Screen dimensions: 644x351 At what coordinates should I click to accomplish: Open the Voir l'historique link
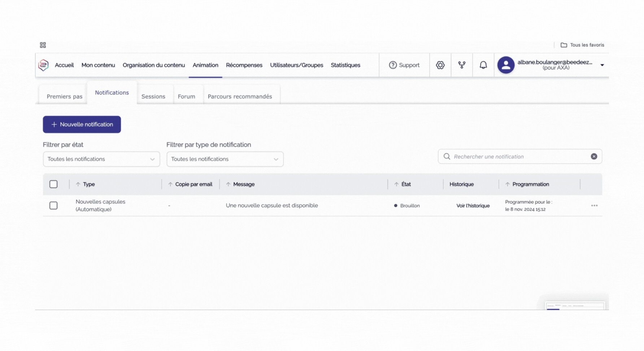point(473,206)
